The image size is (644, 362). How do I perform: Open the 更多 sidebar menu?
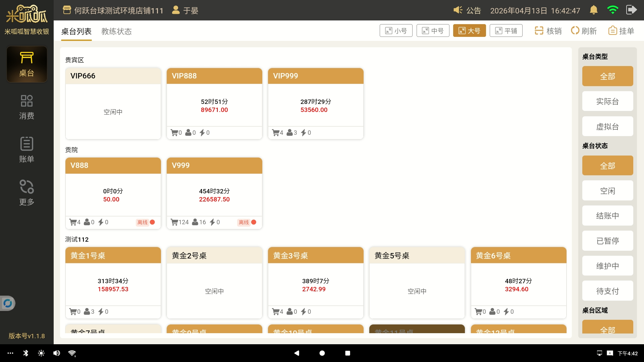click(26, 193)
